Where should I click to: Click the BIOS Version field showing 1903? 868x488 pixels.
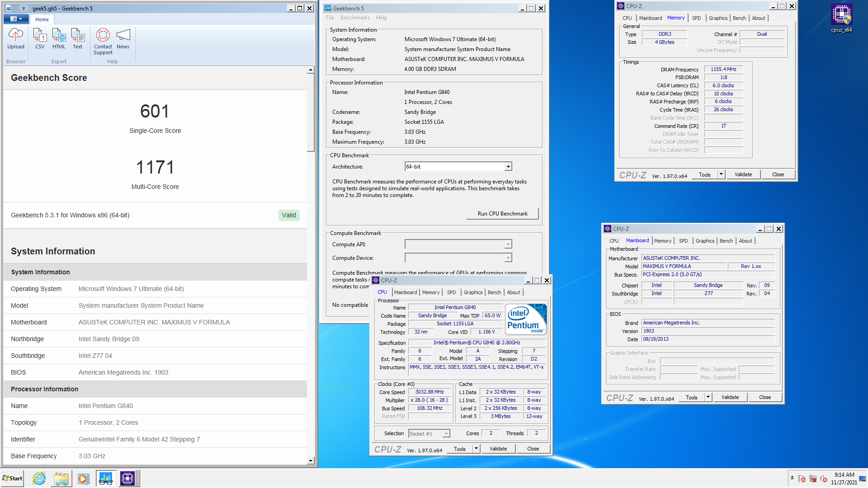[708, 331]
